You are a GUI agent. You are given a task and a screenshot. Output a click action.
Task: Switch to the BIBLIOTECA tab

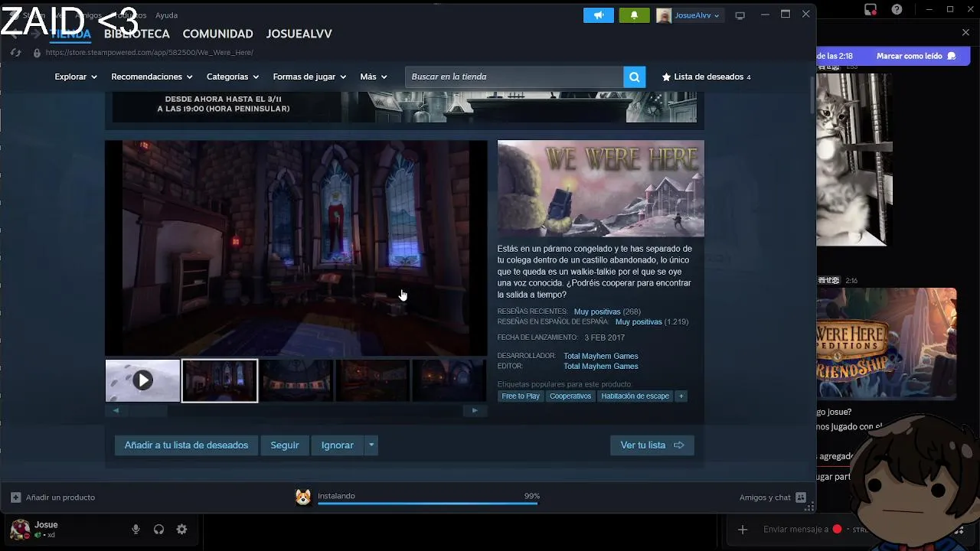click(137, 34)
